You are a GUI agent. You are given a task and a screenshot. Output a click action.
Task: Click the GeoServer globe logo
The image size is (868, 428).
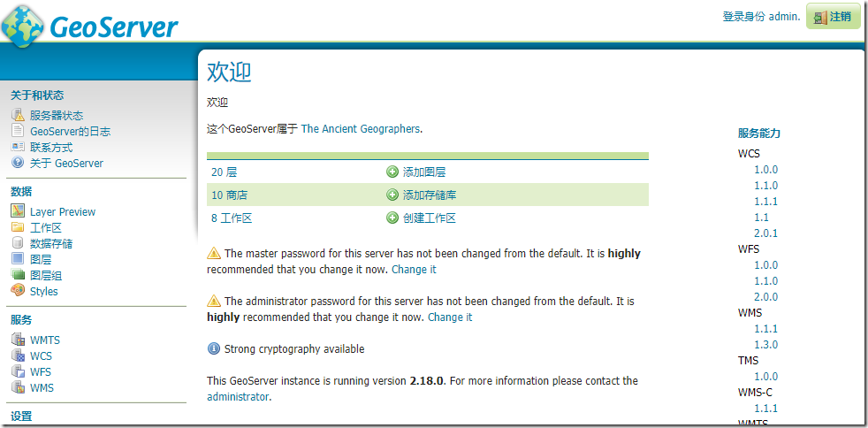pyautogui.click(x=23, y=26)
